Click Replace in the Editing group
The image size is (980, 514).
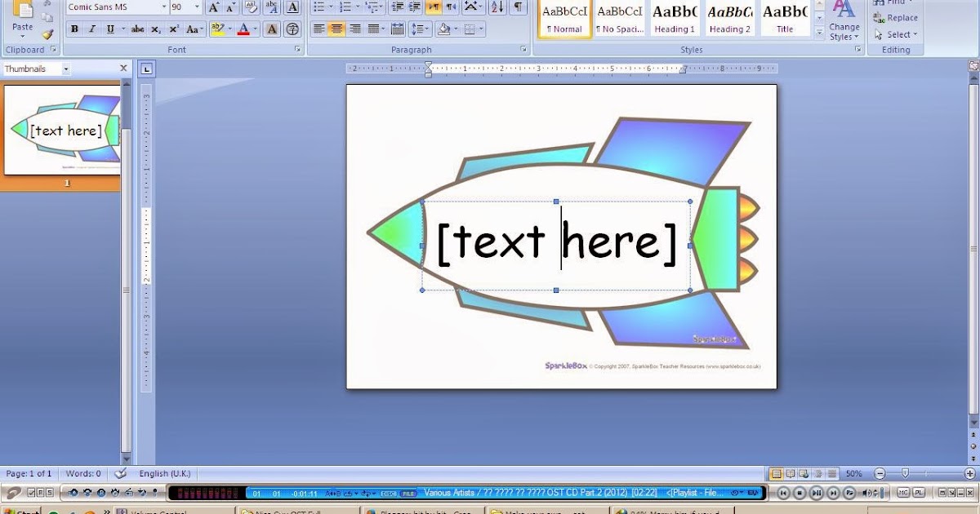click(896, 18)
